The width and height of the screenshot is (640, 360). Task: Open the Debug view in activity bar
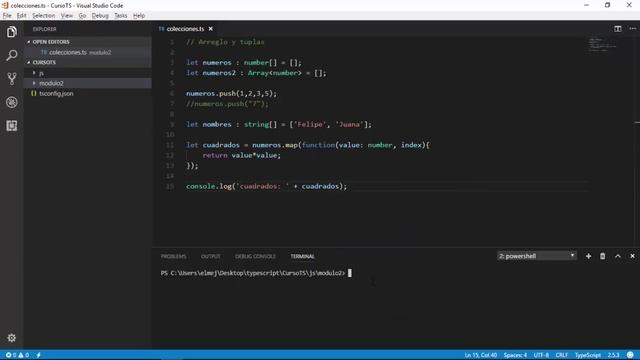pos(11,102)
